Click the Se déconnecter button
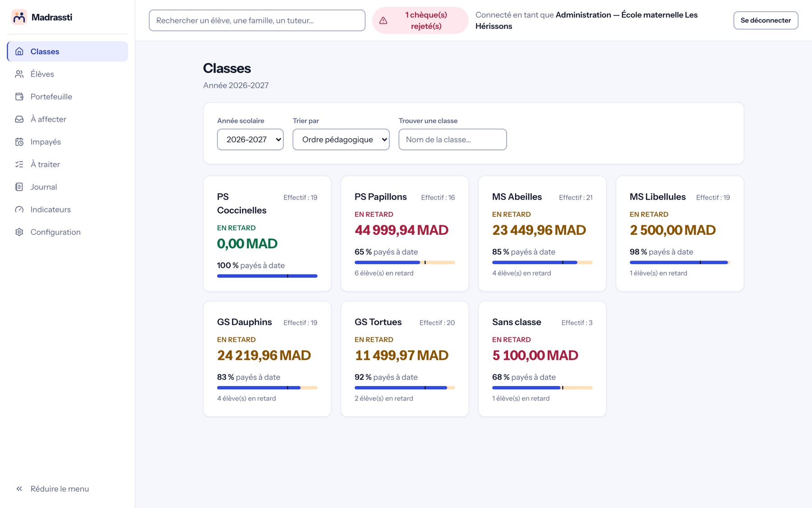This screenshot has width=812, height=508. [766, 20]
